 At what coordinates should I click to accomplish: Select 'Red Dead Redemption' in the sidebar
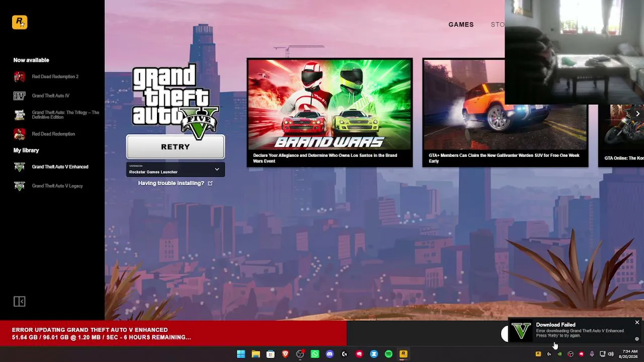(x=53, y=134)
